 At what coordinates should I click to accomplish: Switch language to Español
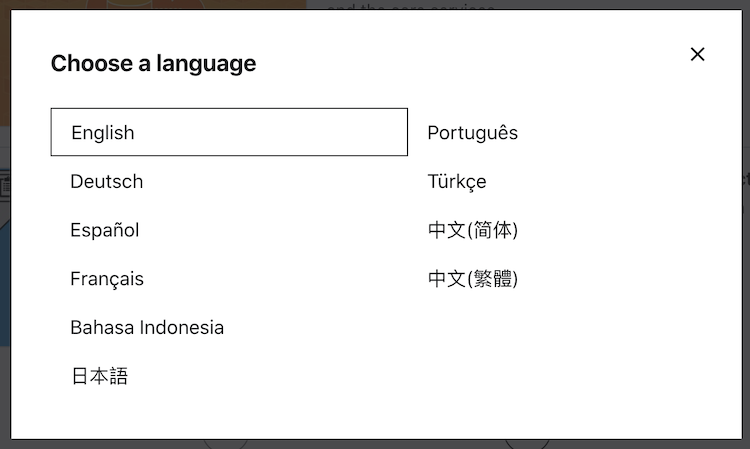point(105,230)
